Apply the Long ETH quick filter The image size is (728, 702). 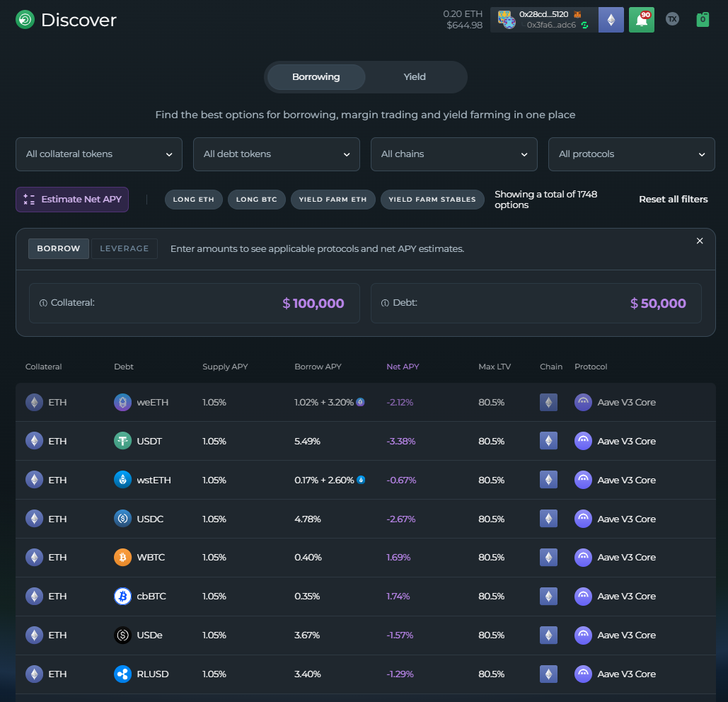[x=194, y=200]
